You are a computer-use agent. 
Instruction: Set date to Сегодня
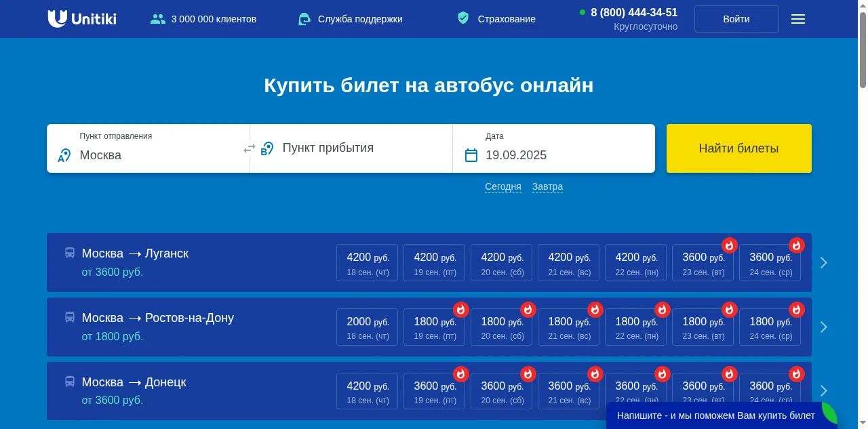(503, 186)
